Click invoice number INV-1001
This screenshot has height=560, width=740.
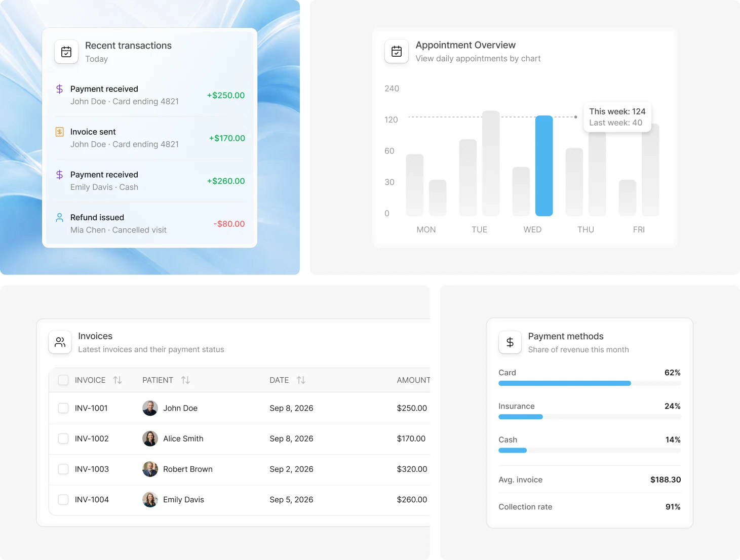pos(91,408)
